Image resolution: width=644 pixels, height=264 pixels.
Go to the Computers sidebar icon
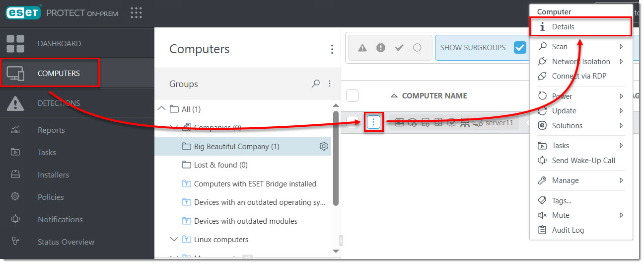[15, 74]
